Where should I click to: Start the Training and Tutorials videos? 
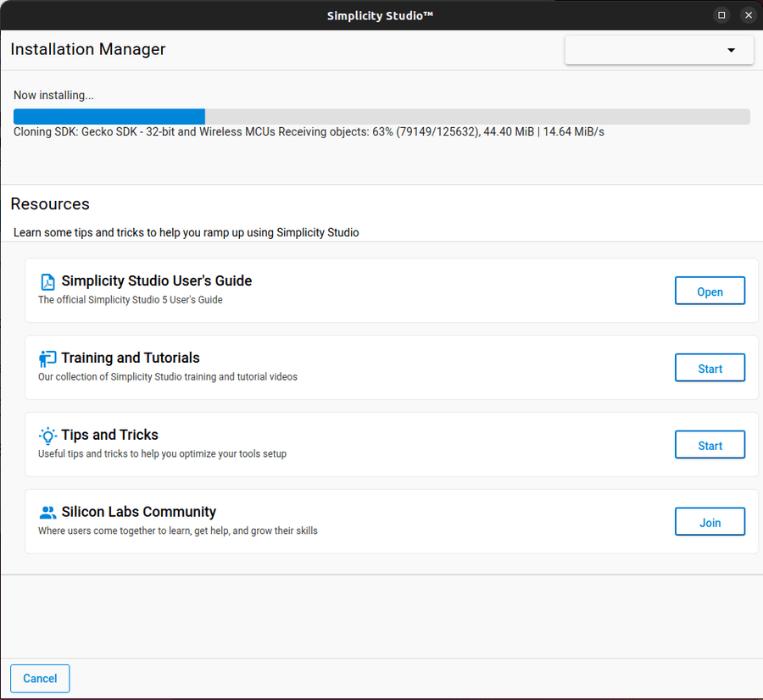click(x=710, y=368)
